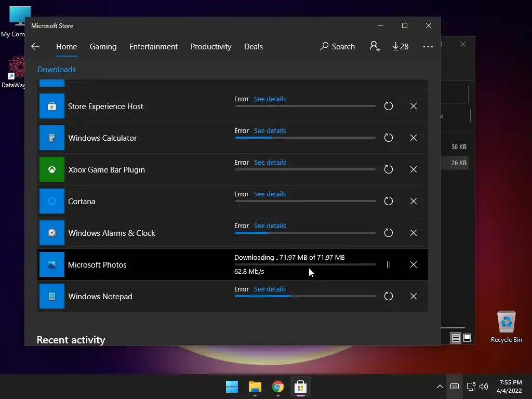532x399 pixels.
Task: Select the 'Cortana' app name
Action: tap(82, 202)
